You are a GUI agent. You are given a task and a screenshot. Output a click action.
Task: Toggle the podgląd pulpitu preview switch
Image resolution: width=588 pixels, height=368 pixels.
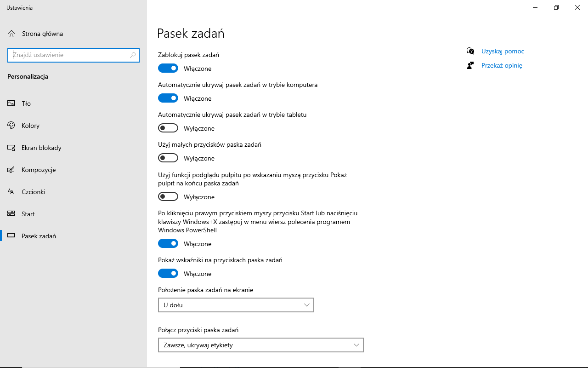tap(168, 197)
